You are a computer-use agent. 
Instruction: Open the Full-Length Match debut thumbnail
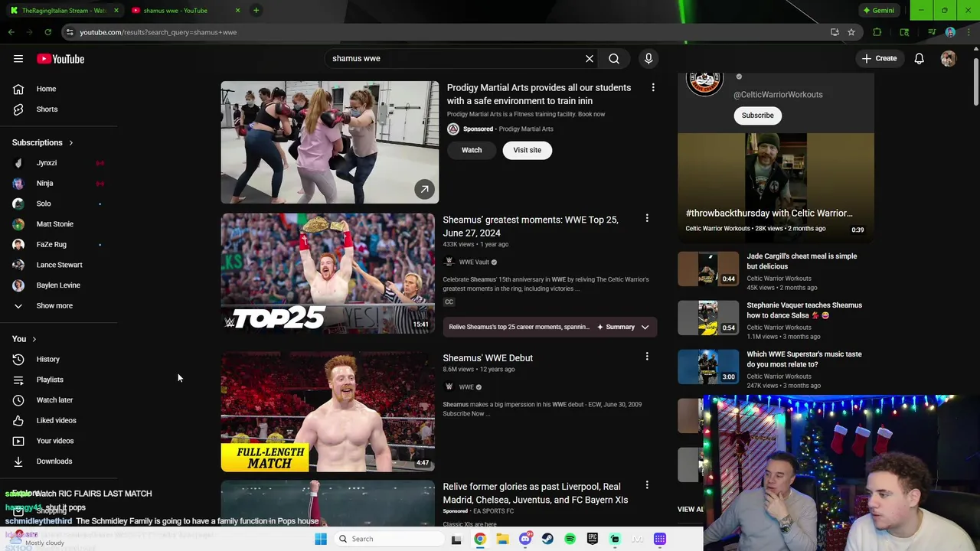tap(328, 412)
